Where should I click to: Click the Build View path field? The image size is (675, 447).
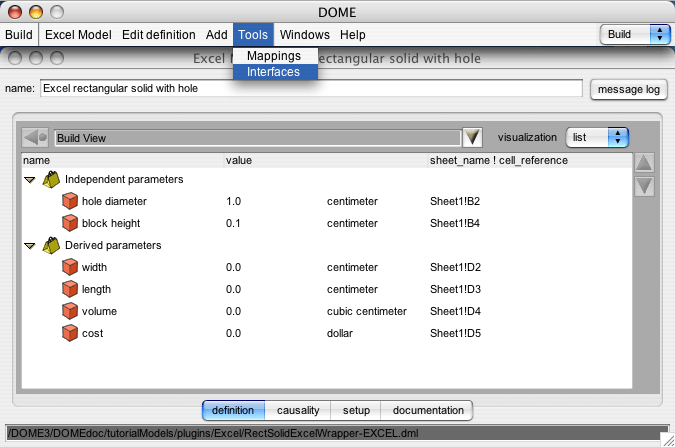(x=258, y=138)
